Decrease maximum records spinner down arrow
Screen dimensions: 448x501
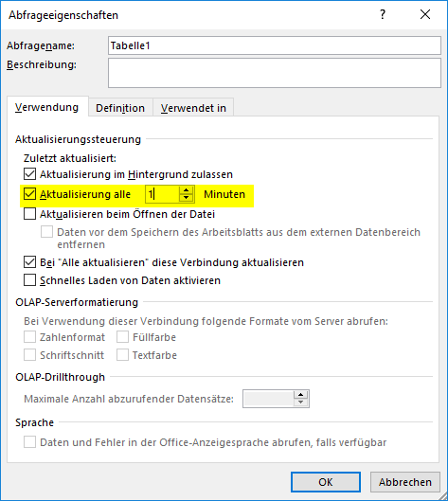pos(300,403)
